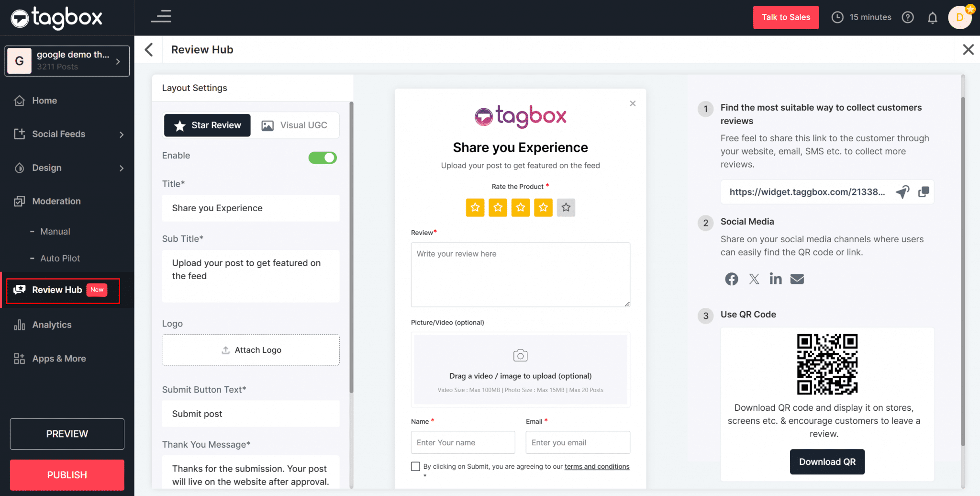The width and height of the screenshot is (980, 496).
Task: Copy the review widget link icon
Action: (x=923, y=192)
